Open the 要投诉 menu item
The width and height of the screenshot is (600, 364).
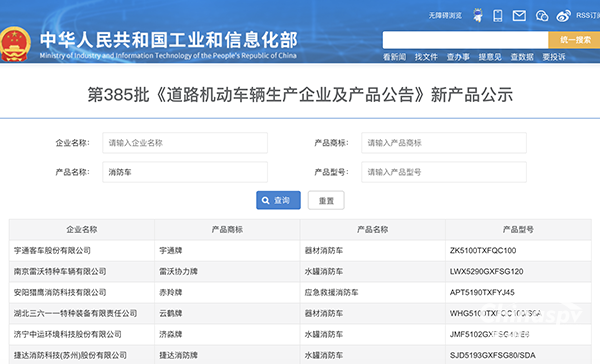point(554,57)
